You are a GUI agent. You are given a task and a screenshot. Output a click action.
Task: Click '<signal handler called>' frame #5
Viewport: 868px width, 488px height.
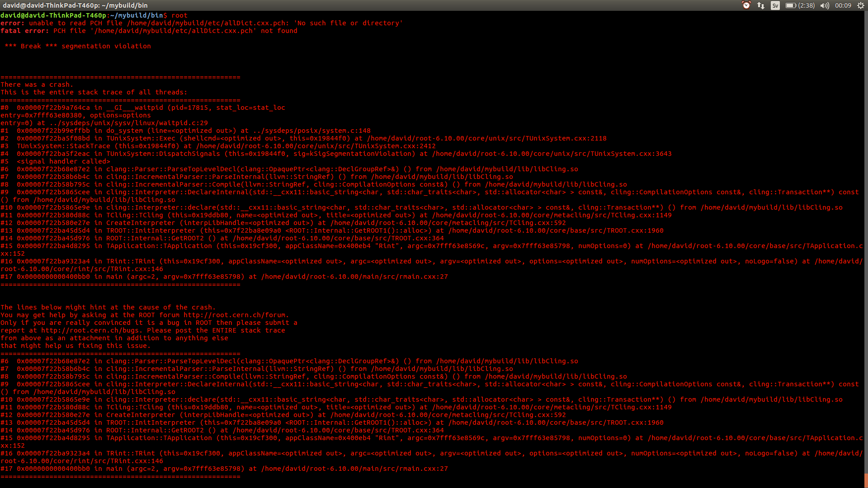coord(63,161)
